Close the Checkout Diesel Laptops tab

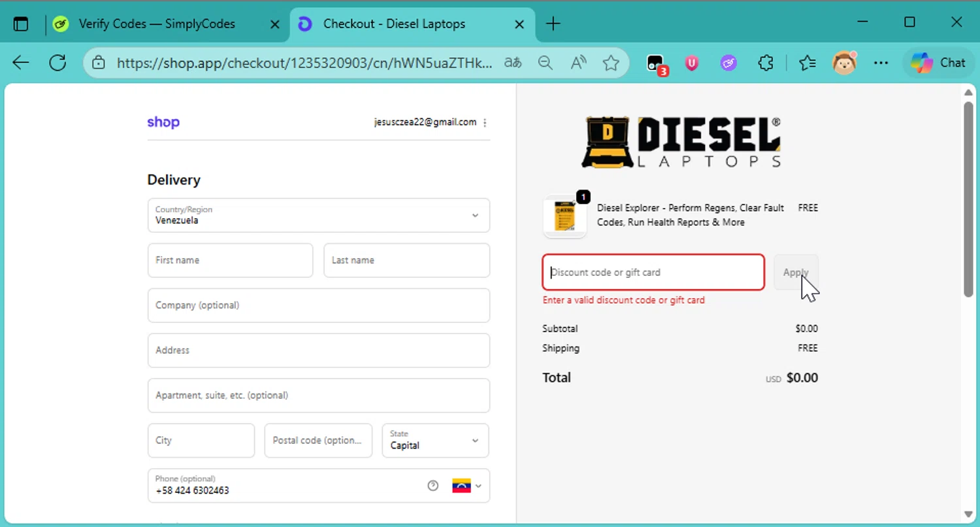coord(519,24)
